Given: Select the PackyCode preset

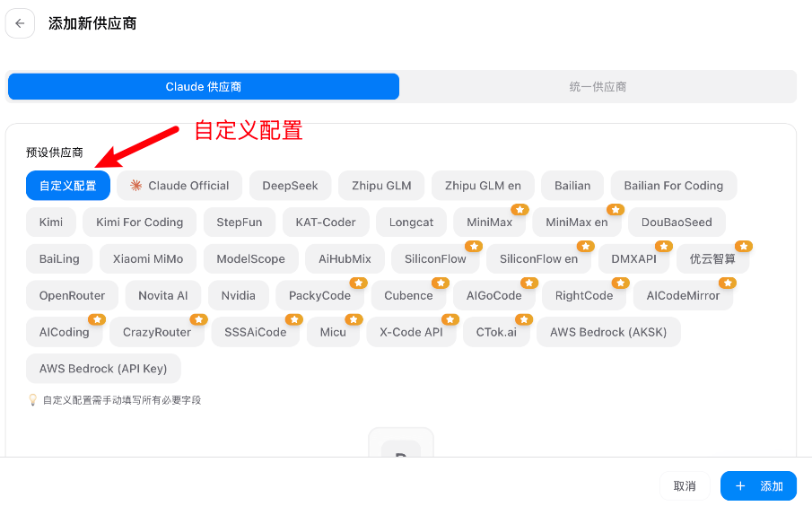Looking at the screenshot, I should (319, 296).
